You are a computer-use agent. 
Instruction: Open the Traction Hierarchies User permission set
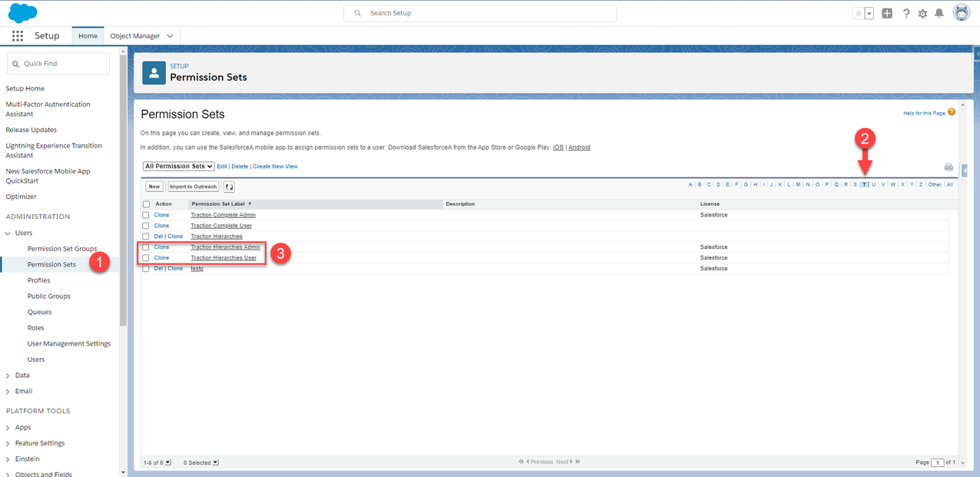pos(223,258)
